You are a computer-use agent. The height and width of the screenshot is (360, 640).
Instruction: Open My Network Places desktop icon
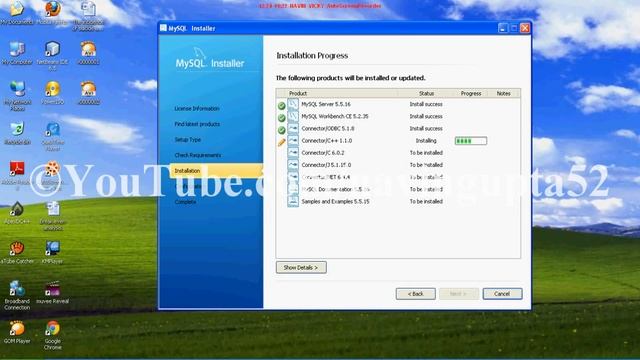coord(17,96)
